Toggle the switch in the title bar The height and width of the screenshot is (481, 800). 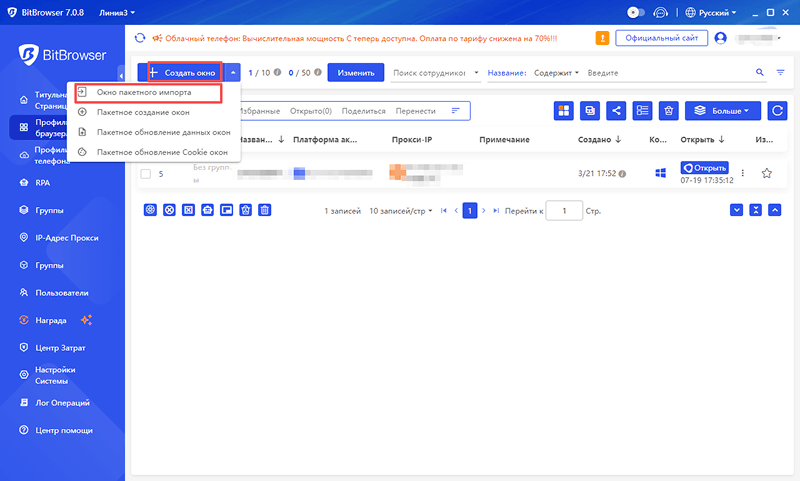click(635, 13)
